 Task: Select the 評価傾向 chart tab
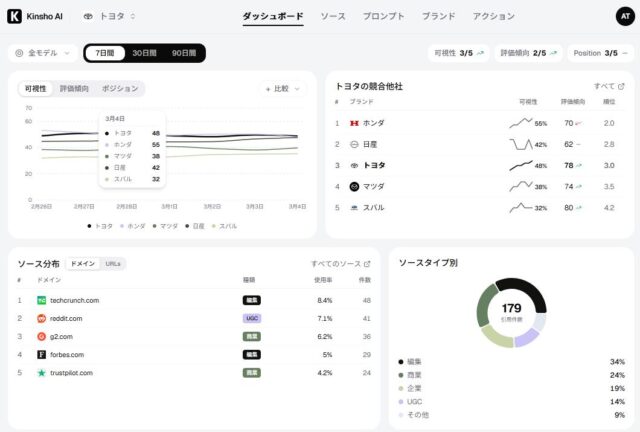pyautogui.click(x=74, y=89)
